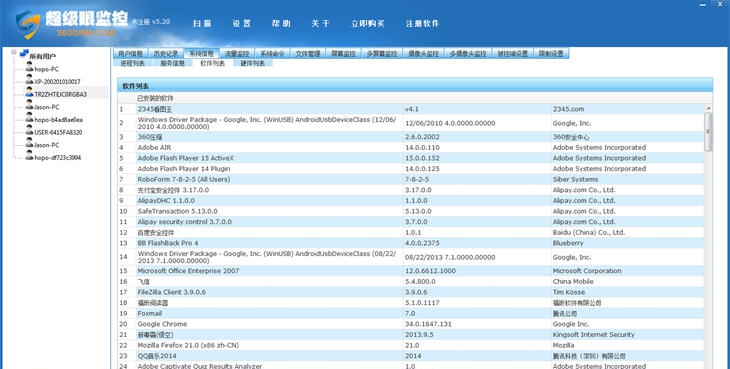The width and height of the screenshot is (730, 369).
Task: Click the user icon beside hopo-df723c3994
Action: point(29,156)
